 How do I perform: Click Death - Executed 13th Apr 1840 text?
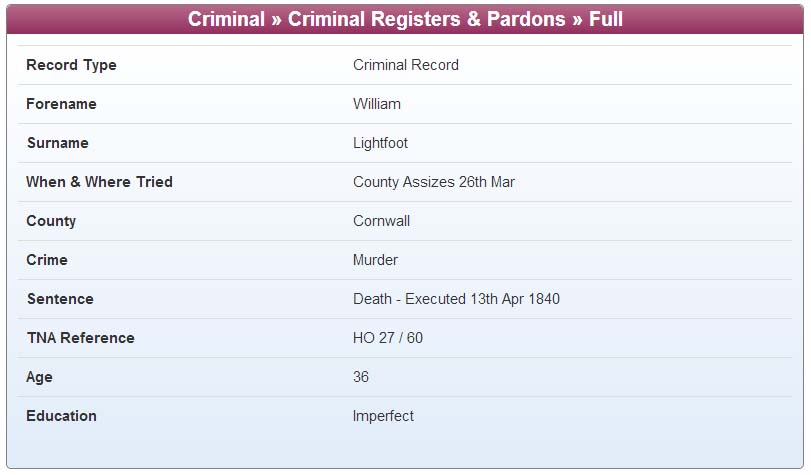456,299
